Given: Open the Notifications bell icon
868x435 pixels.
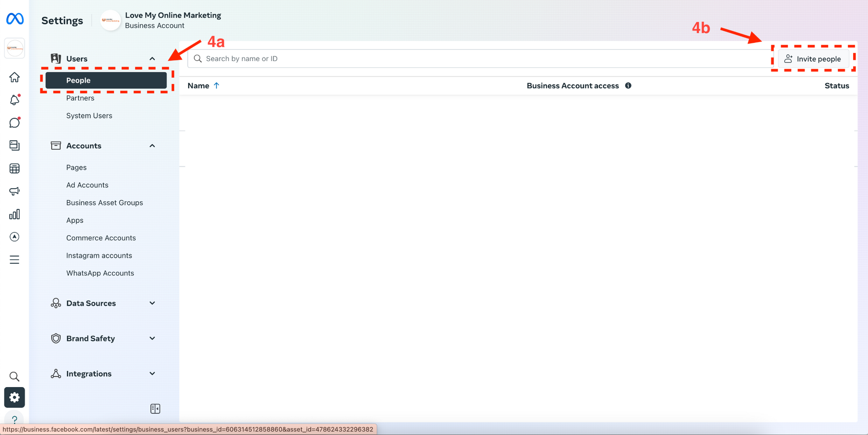Looking at the screenshot, I should click(x=14, y=100).
